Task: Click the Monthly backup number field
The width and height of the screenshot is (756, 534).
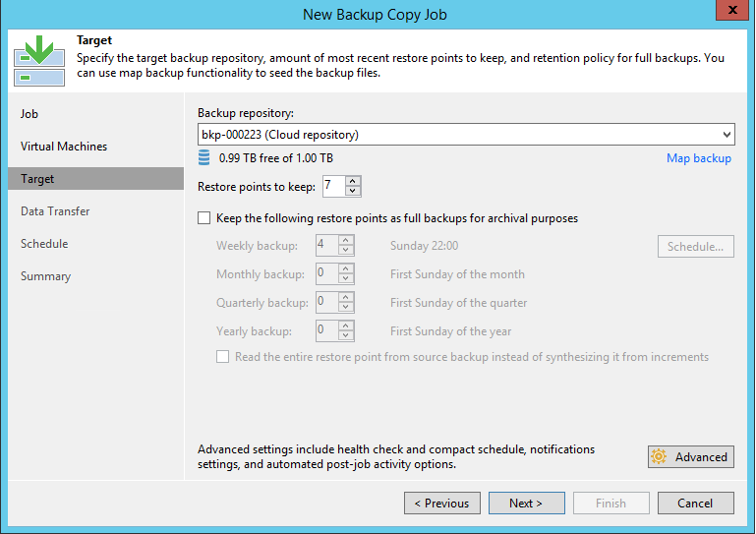Action: tap(327, 274)
